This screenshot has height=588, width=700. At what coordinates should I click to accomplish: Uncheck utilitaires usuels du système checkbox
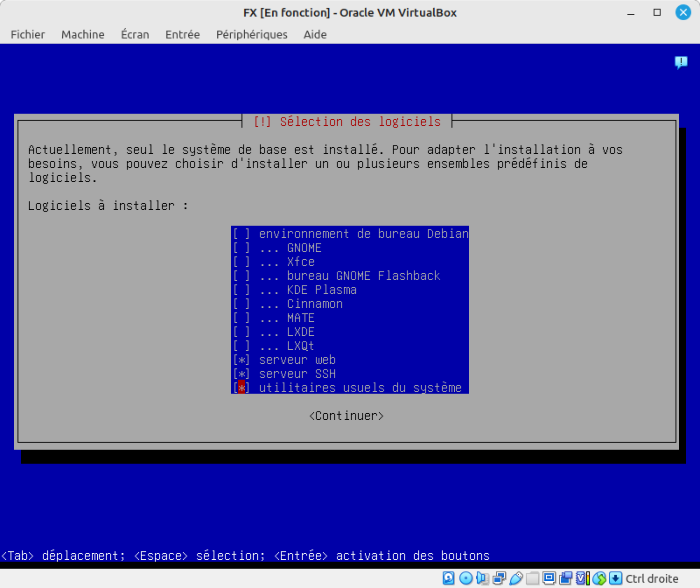click(x=241, y=388)
